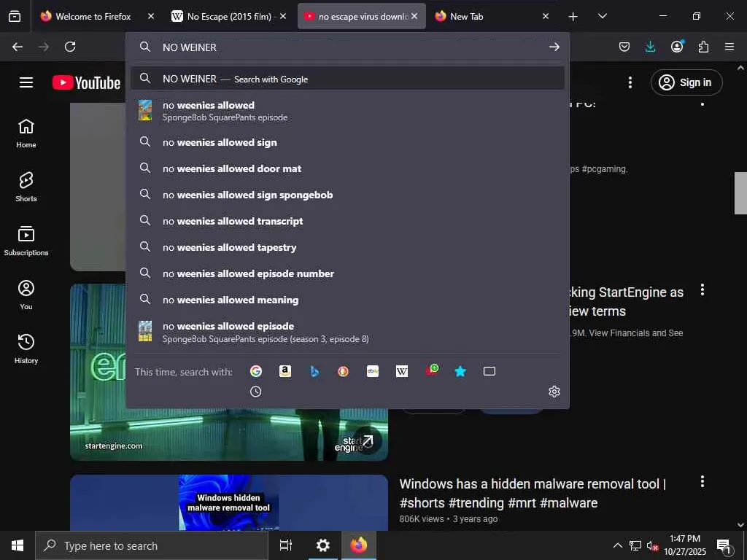Open a new tab with plus
747x560 pixels.
pyautogui.click(x=573, y=17)
